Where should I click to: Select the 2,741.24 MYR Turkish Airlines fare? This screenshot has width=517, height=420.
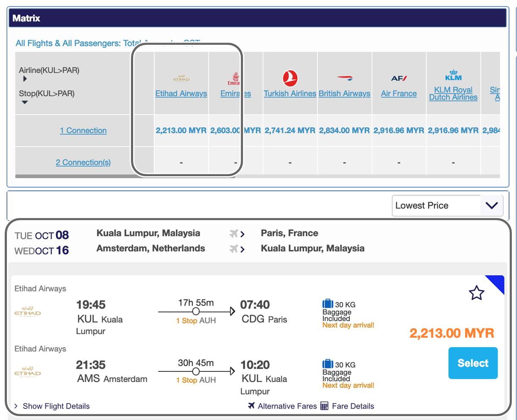pyautogui.click(x=290, y=131)
